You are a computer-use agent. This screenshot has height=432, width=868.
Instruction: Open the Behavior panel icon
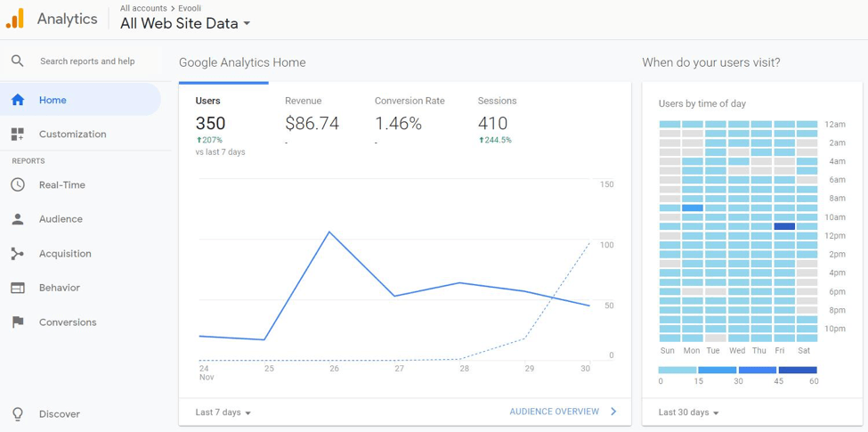[18, 288]
